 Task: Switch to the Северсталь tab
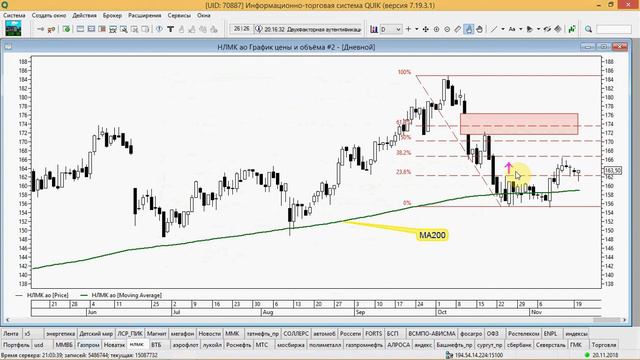(551, 345)
